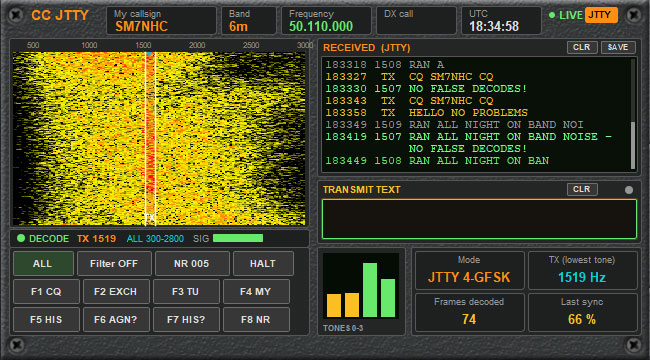Click the green DECODE status dot

[x=21, y=238]
